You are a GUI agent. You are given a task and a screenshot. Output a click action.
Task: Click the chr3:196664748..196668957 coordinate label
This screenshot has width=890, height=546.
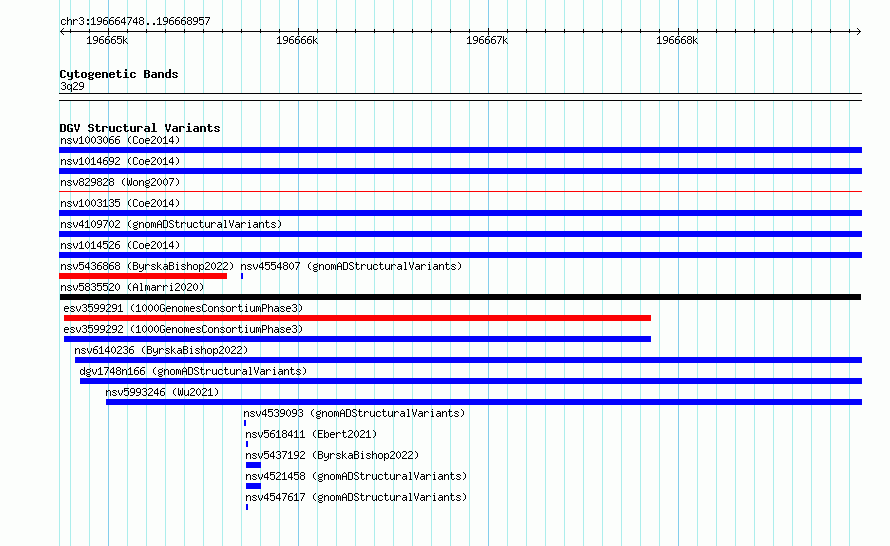135,21
